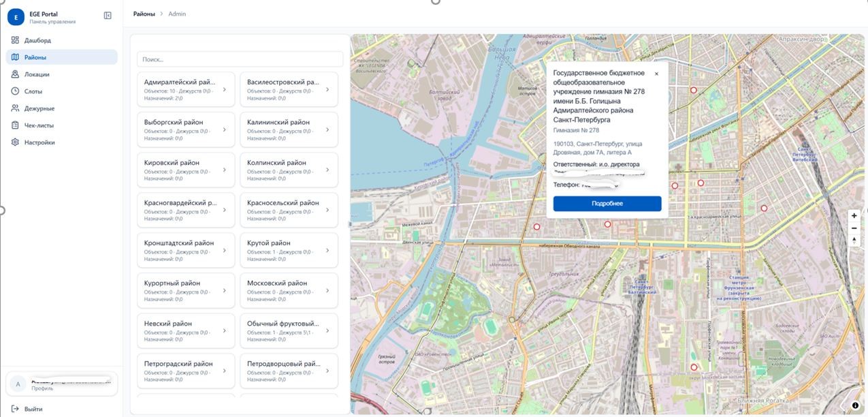Expand the Василеостровский район card chevron
The width and height of the screenshot is (868, 417).
[327, 89]
